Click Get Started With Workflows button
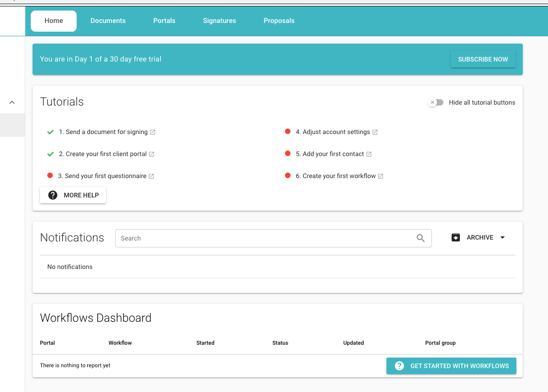Viewport: 548px width, 392px height. coord(451,366)
